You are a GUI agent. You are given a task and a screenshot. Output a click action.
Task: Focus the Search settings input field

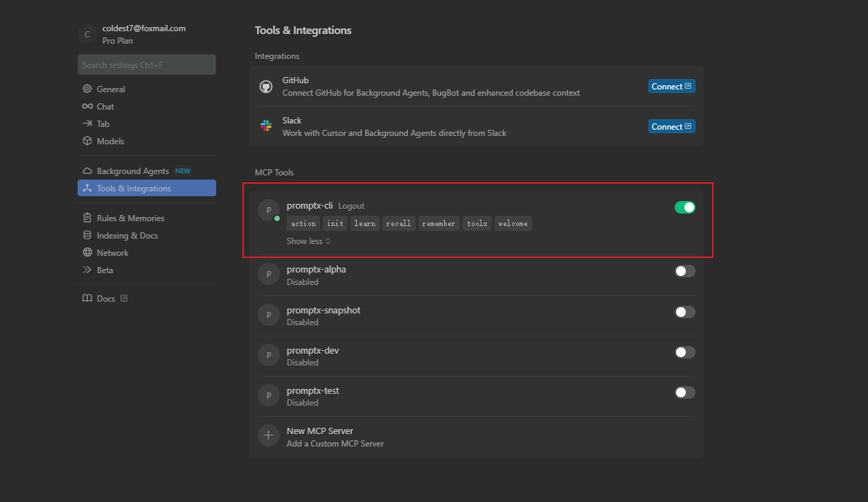(x=147, y=64)
